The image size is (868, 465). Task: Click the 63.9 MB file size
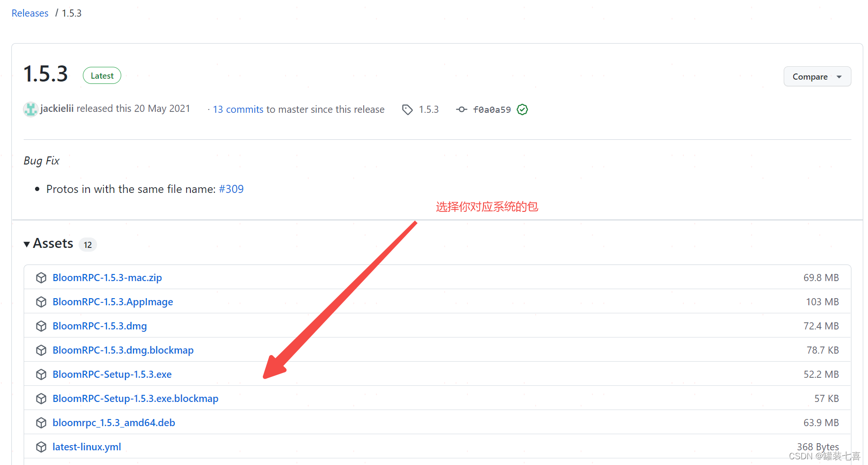[x=821, y=423]
